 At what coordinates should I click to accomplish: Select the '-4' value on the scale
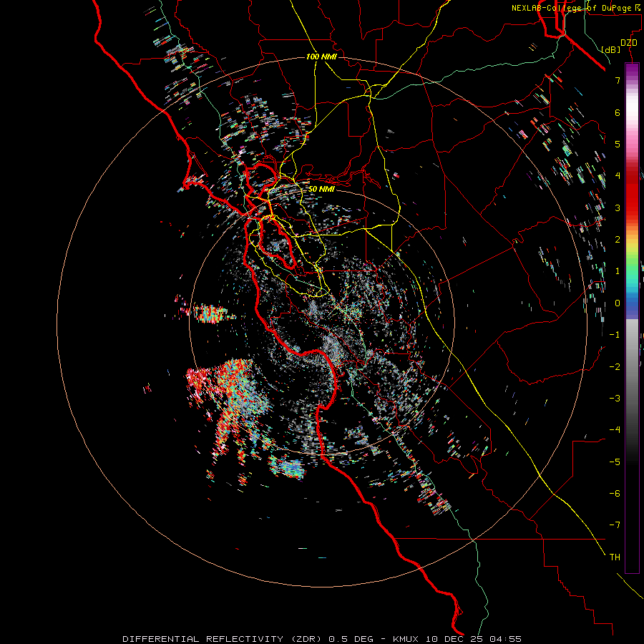point(615,430)
